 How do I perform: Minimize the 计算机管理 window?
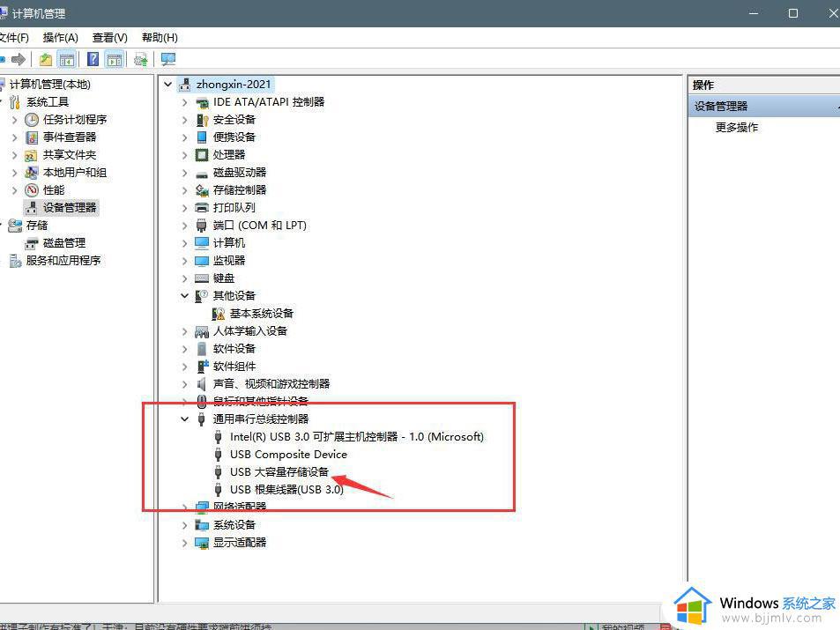click(x=754, y=13)
